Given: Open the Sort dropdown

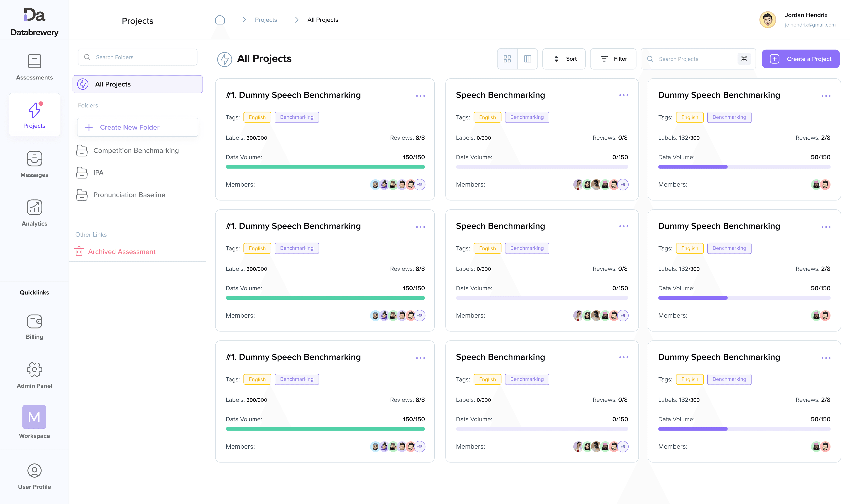Looking at the screenshot, I should (564, 59).
